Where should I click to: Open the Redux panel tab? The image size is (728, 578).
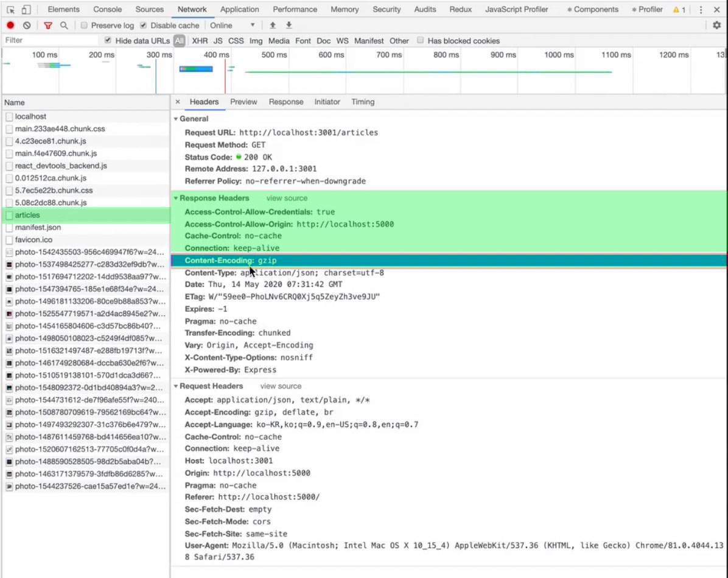461,9
